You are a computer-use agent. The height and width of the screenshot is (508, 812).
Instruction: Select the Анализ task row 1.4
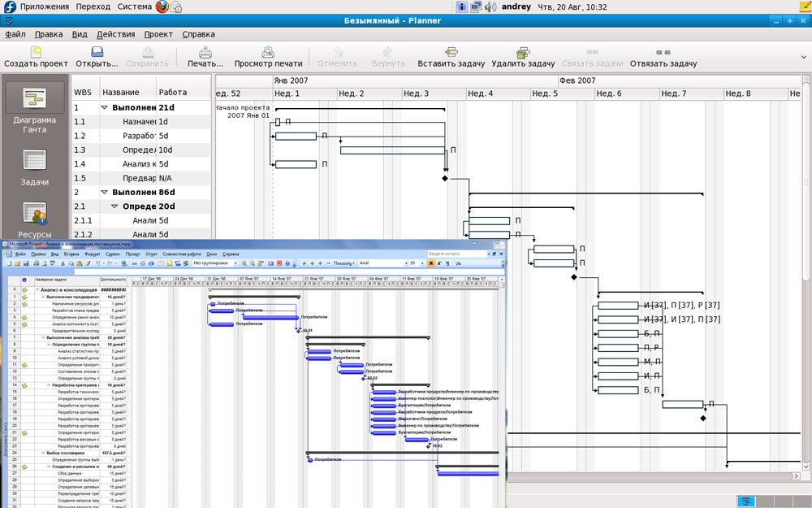(138, 164)
